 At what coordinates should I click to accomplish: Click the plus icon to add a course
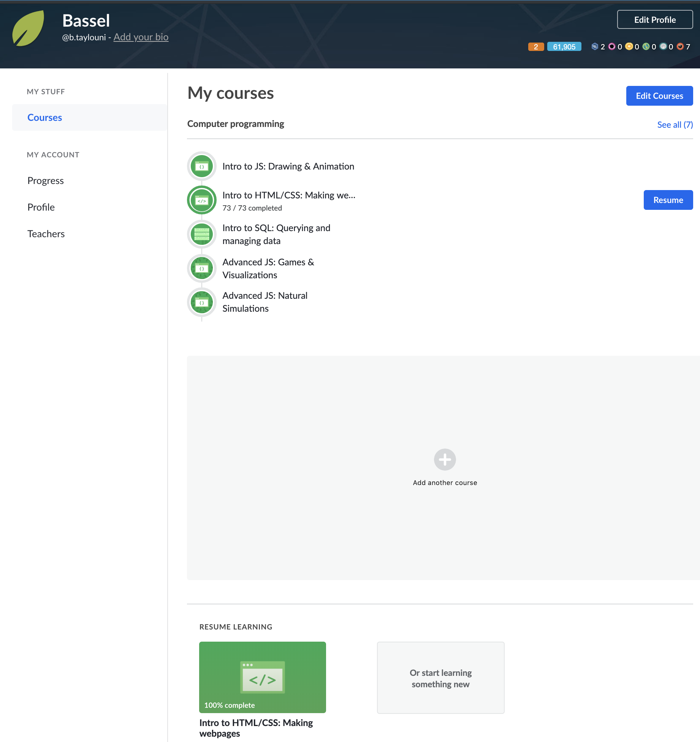[445, 460]
